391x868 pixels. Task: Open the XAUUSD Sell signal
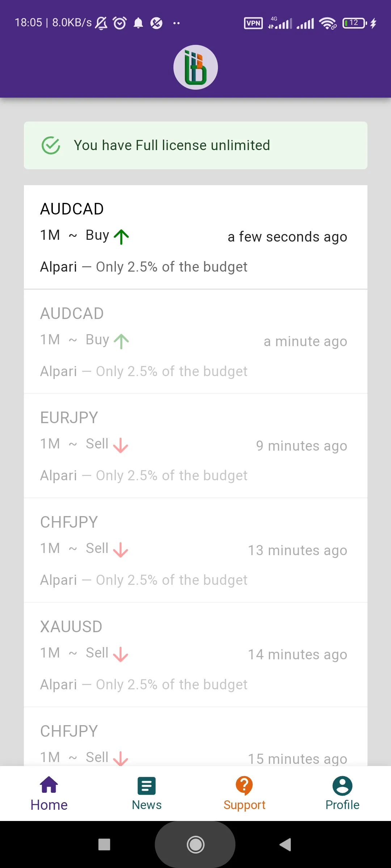pyautogui.click(x=195, y=654)
